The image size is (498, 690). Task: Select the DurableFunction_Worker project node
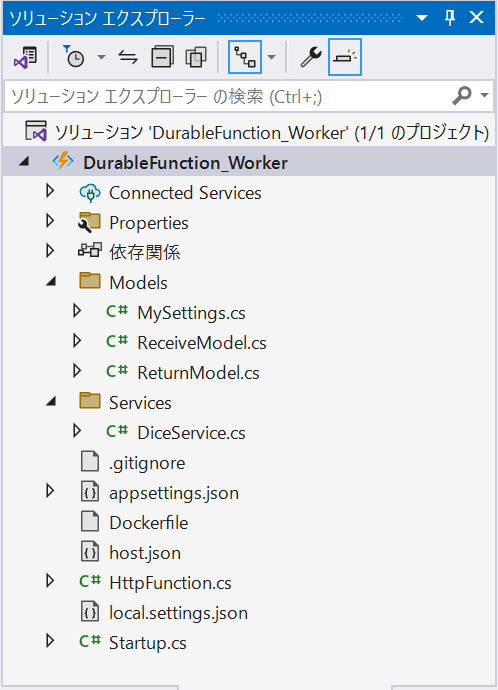point(185,163)
